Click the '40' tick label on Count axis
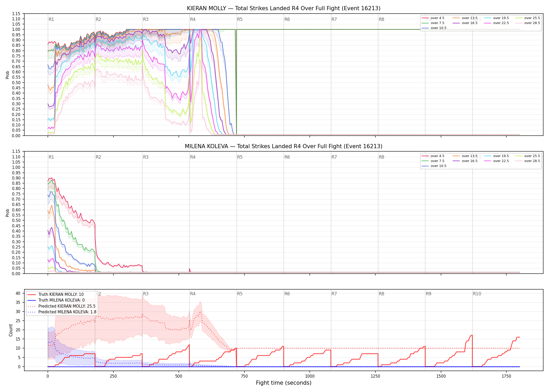This screenshot has width=549, height=392. tap(18, 293)
